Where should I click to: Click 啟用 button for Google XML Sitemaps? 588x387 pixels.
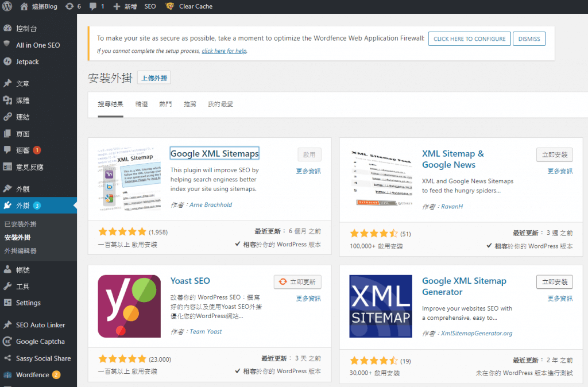310,154
